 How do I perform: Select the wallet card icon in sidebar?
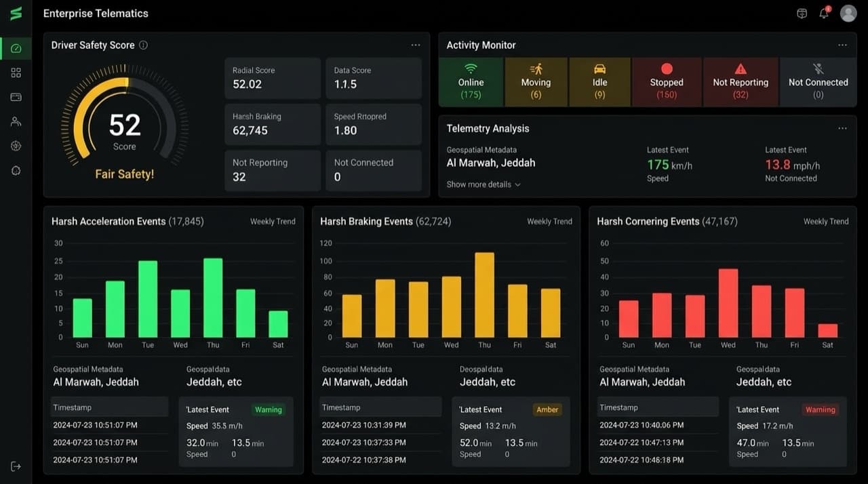[16, 97]
